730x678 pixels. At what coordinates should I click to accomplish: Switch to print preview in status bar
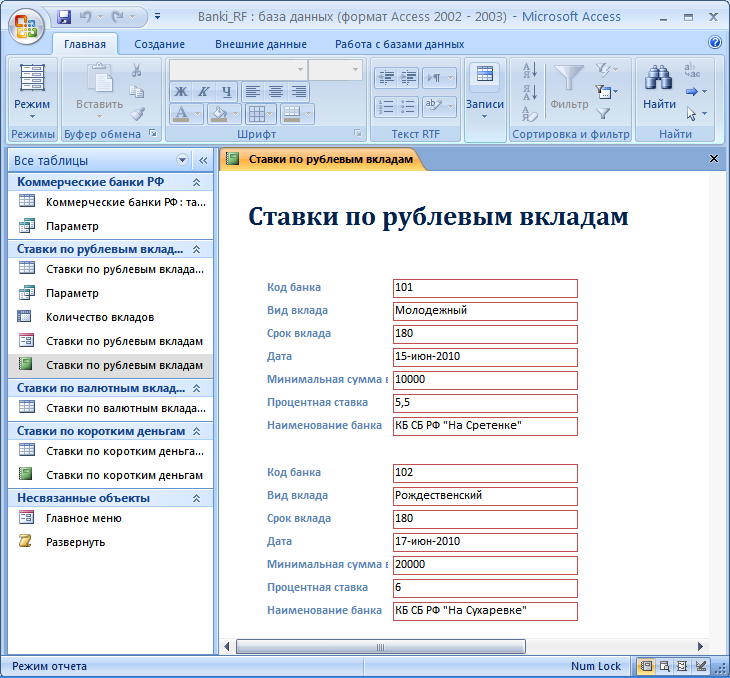tap(664, 666)
